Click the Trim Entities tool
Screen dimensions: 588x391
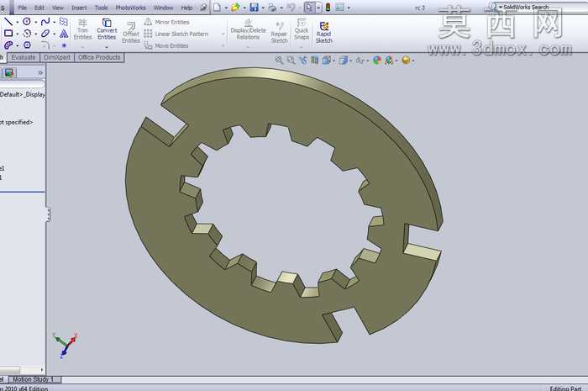coord(82,29)
